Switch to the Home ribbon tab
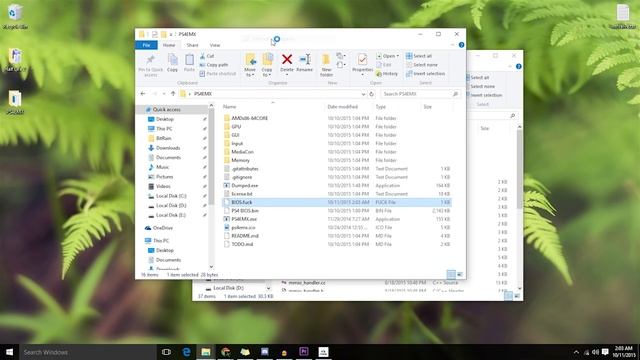The width and height of the screenshot is (640, 360). point(169,45)
